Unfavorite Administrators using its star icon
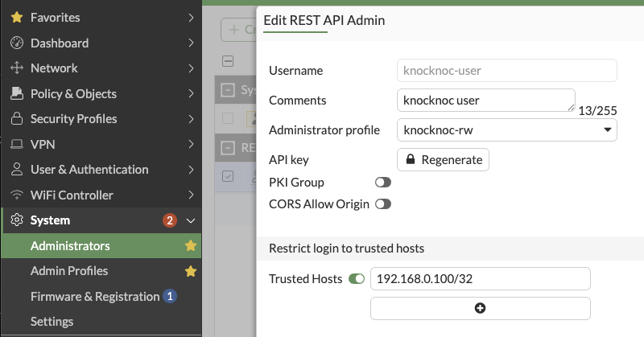This screenshot has width=644, height=337. [191, 245]
